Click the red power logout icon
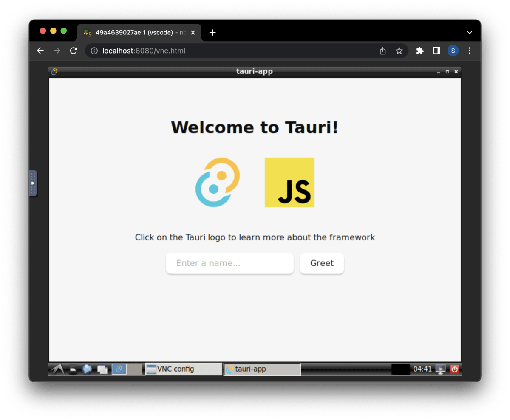The image size is (510, 420). (x=455, y=369)
